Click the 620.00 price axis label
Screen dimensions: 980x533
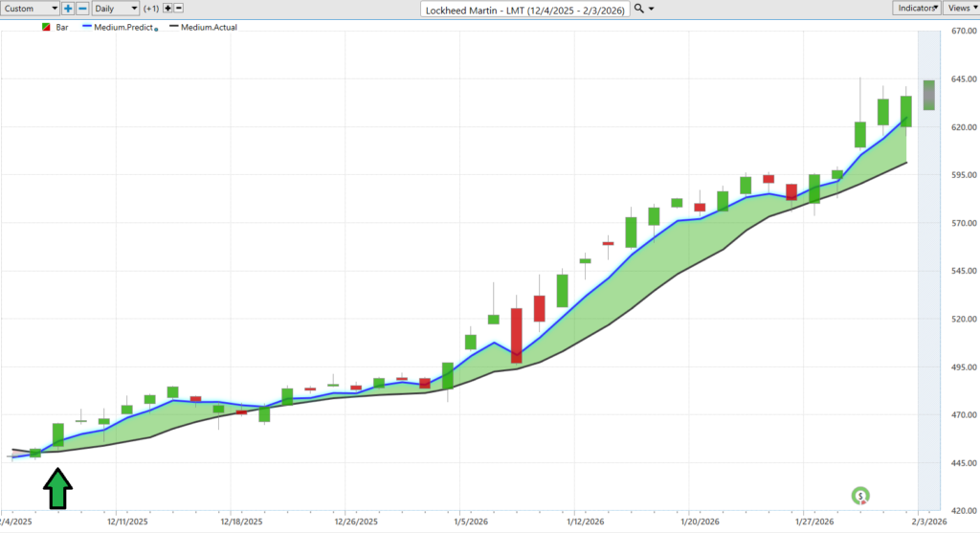(x=963, y=127)
